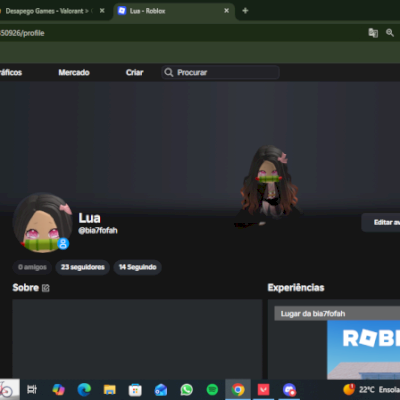Close the Lua - Roblox tab
400x400 pixels.
click(x=226, y=11)
